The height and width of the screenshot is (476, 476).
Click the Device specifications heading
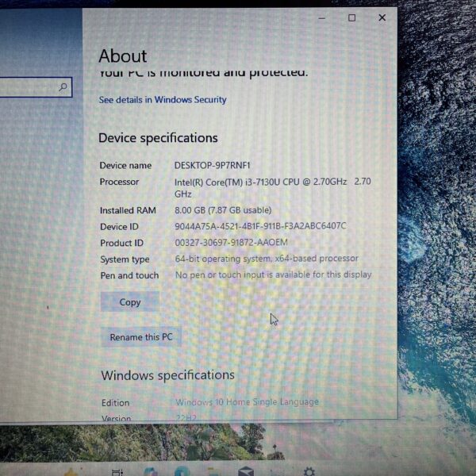[x=158, y=138]
